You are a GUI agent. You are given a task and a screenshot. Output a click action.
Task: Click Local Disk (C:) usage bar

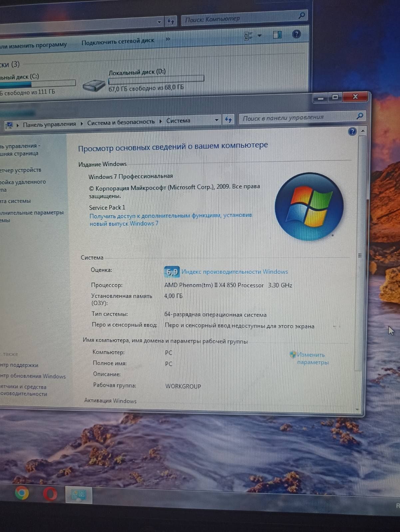tap(38, 84)
